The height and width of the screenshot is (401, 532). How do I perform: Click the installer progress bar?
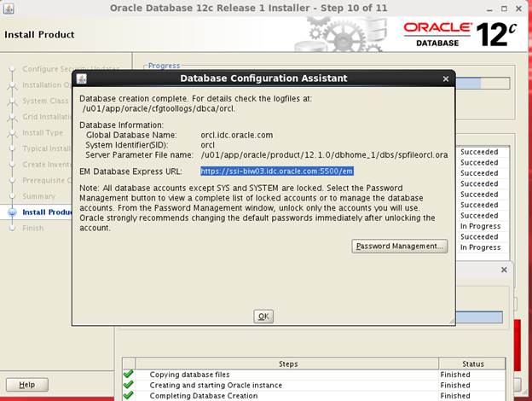click(483, 84)
